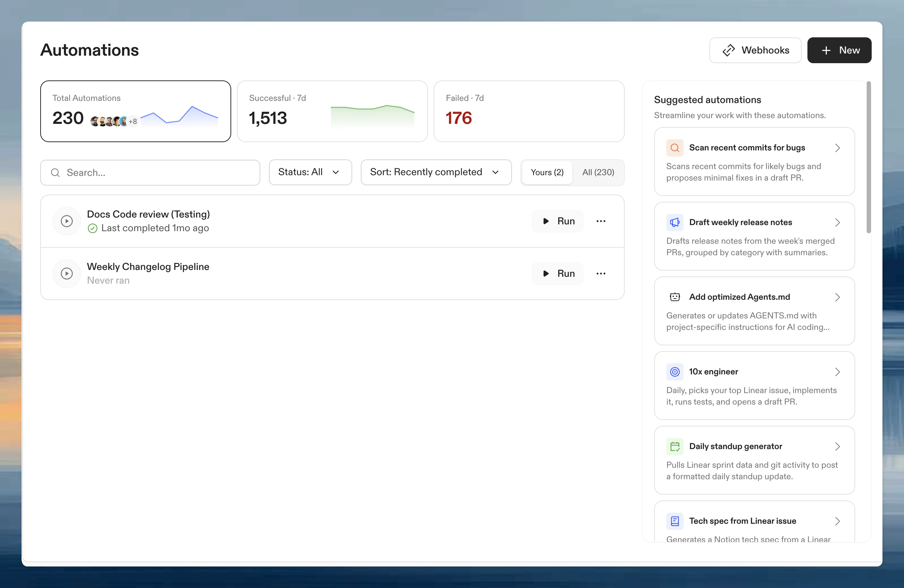
Task: Click the magnifying glass in the search bar
Action: [x=55, y=172]
